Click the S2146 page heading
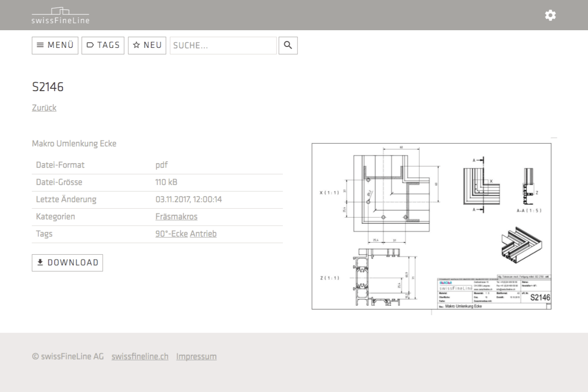Screen dimensions: 588x392 48,87
